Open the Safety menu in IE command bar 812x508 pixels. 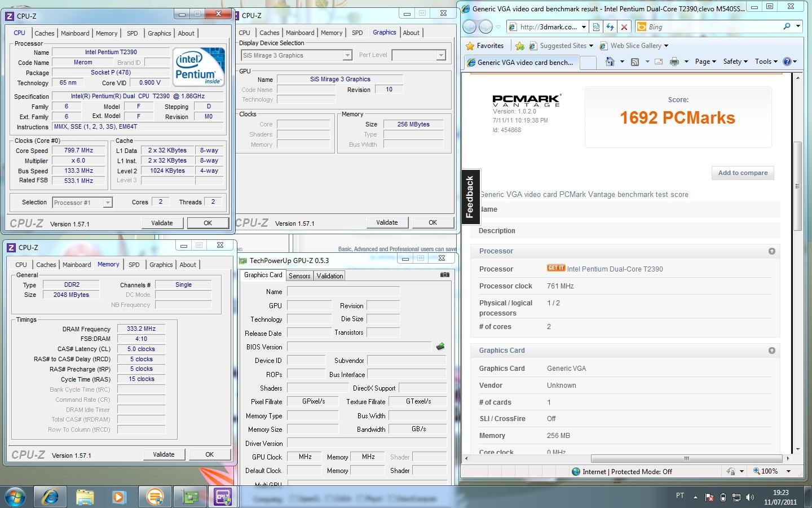[735, 62]
